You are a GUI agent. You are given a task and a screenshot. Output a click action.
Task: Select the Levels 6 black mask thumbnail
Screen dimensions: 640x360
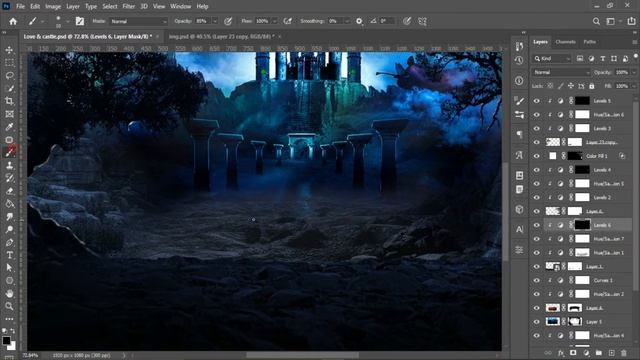click(x=582, y=225)
